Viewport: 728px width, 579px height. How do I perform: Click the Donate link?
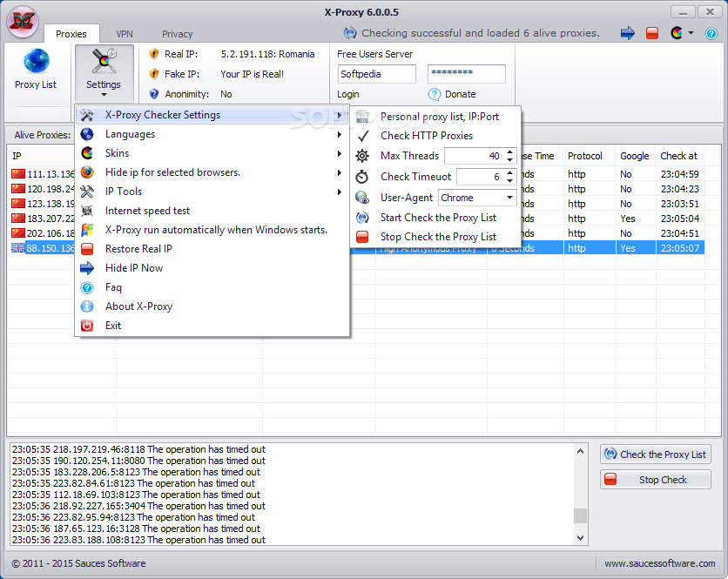pos(460,94)
